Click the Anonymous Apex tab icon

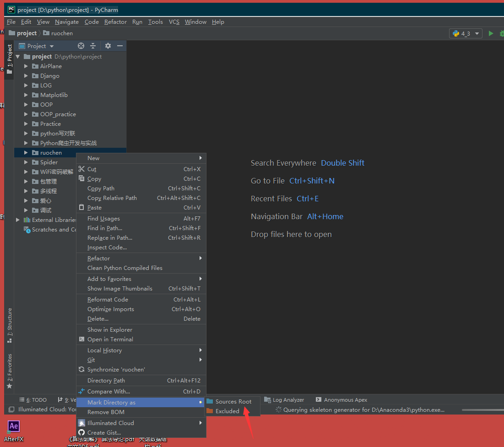[319, 400]
